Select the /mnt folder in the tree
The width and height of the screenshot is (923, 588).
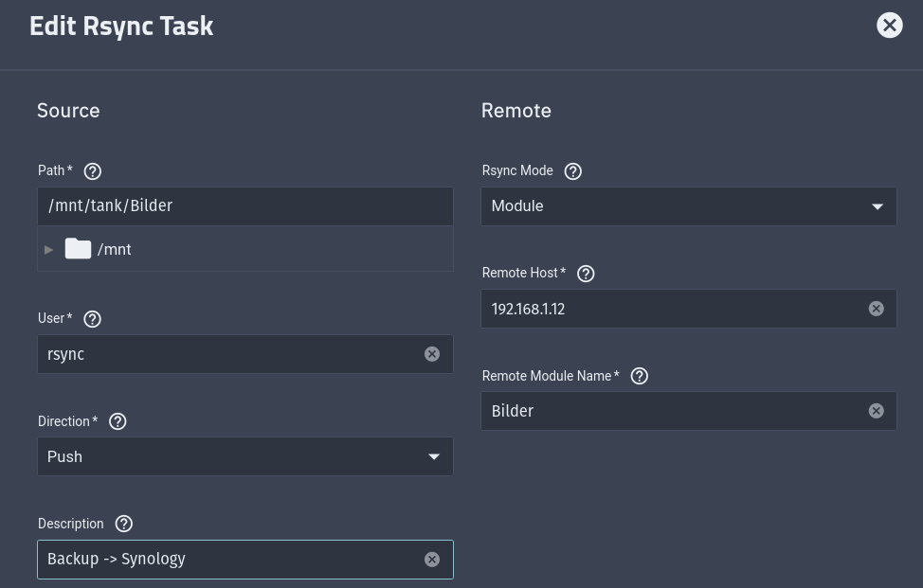pos(114,250)
